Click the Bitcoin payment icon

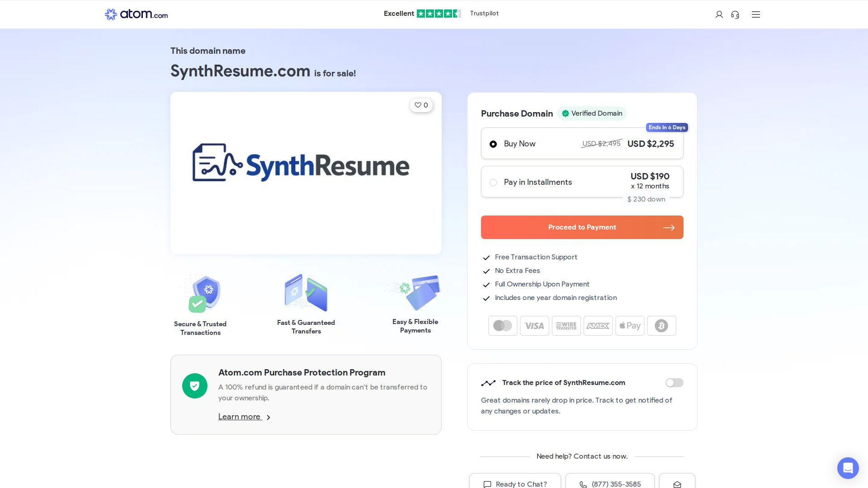click(x=661, y=325)
